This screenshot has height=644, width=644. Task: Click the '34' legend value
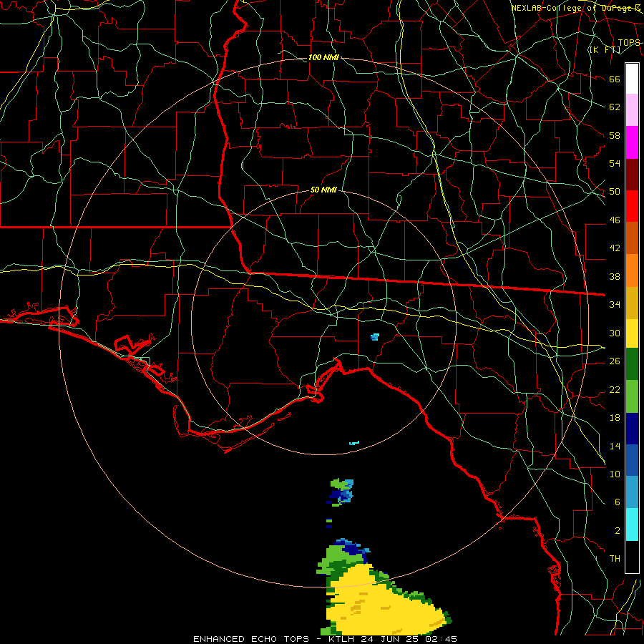(615, 304)
